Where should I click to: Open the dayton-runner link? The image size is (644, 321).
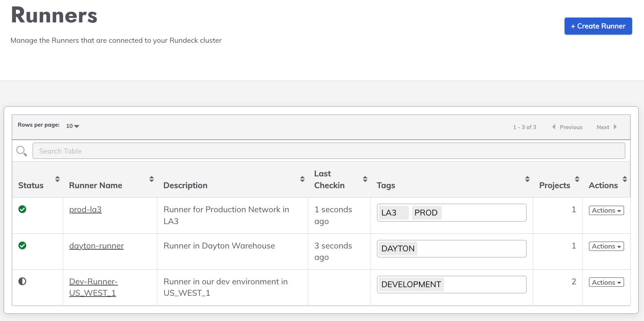click(x=97, y=246)
